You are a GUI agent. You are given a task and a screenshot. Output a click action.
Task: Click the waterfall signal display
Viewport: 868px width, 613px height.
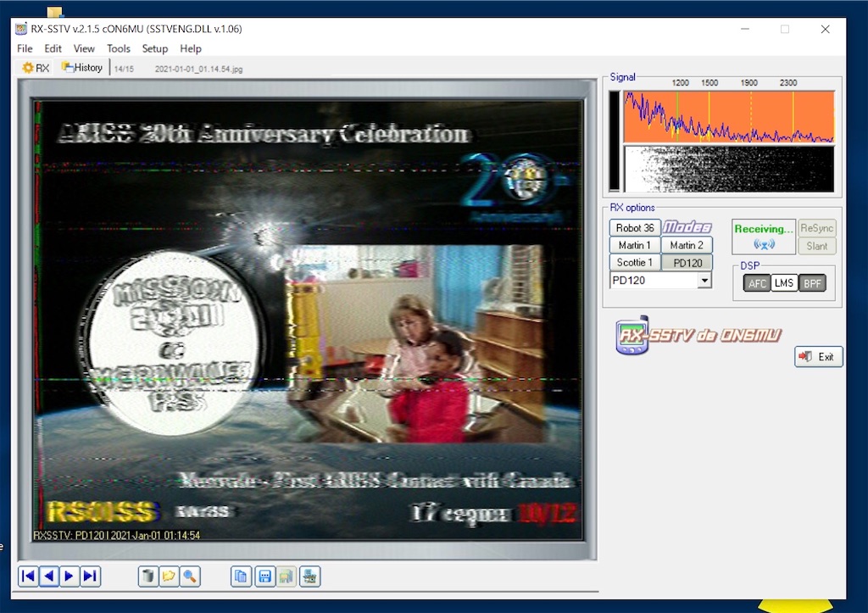click(x=728, y=169)
